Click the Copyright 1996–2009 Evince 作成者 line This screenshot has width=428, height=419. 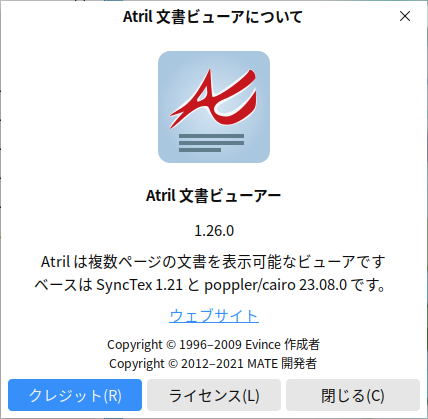pyautogui.click(x=213, y=344)
